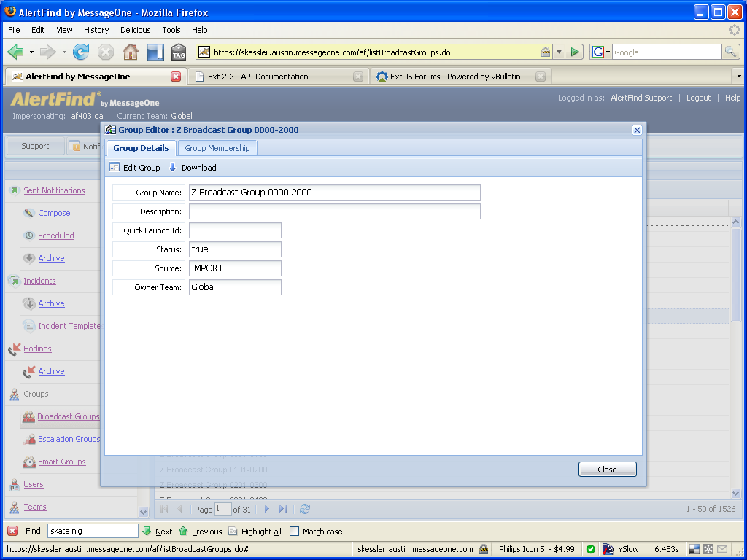Click Highlight all in Find bar
The height and width of the screenshot is (560, 747).
coord(255,532)
